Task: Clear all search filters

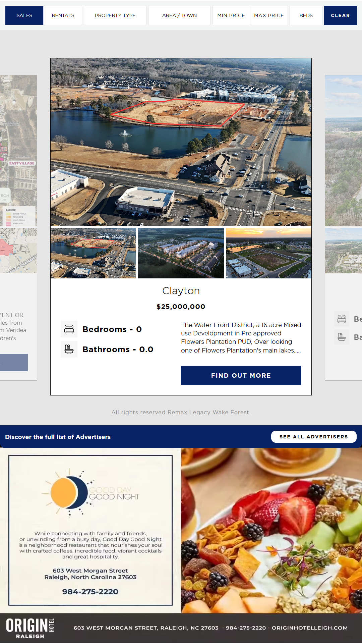Action: (340, 15)
